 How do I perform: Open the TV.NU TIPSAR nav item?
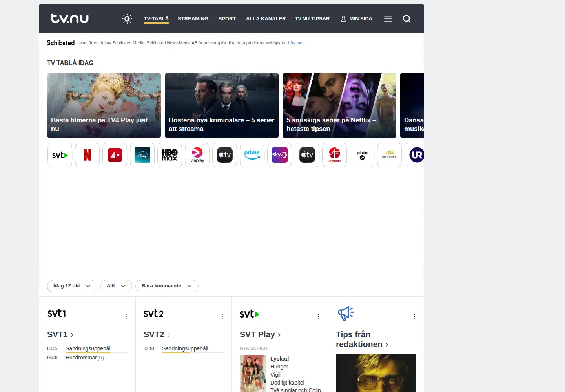pos(312,19)
